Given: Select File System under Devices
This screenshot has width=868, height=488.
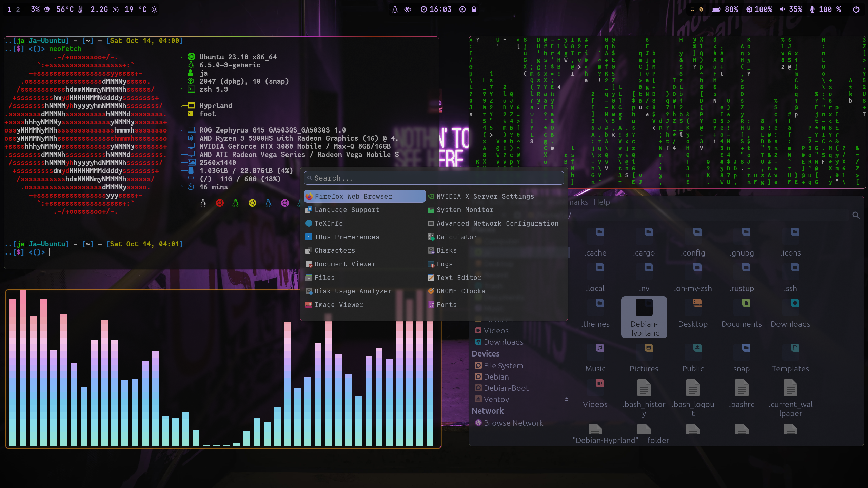Looking at the screenshot, I should tap(503, 366).
